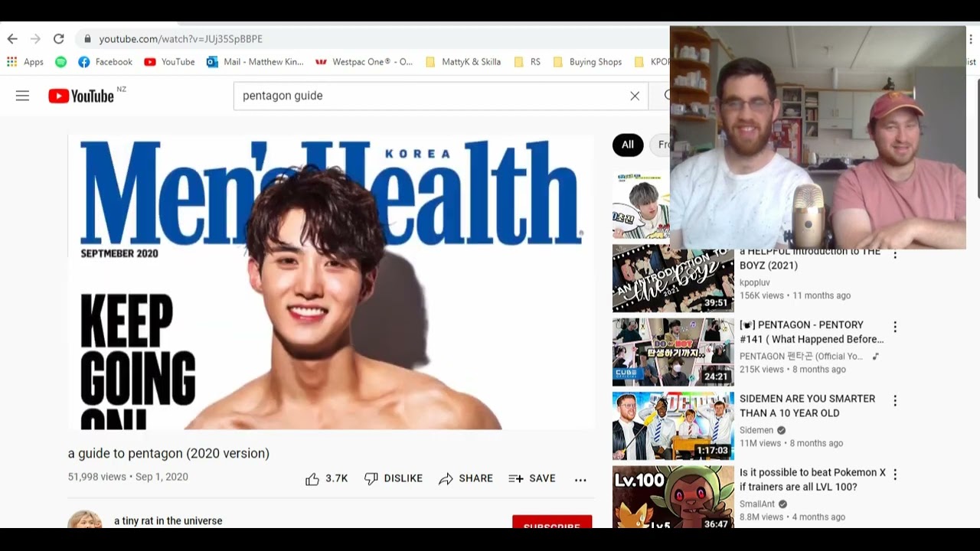This screenshot has width=980, height=551.
Task: Click the Men's Health video player
Action: 331,282
